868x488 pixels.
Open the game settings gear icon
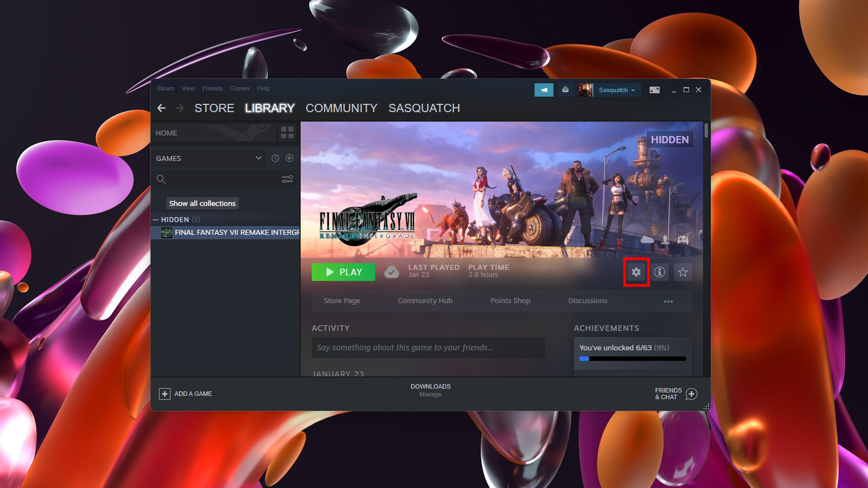click(x=636, y=272)
